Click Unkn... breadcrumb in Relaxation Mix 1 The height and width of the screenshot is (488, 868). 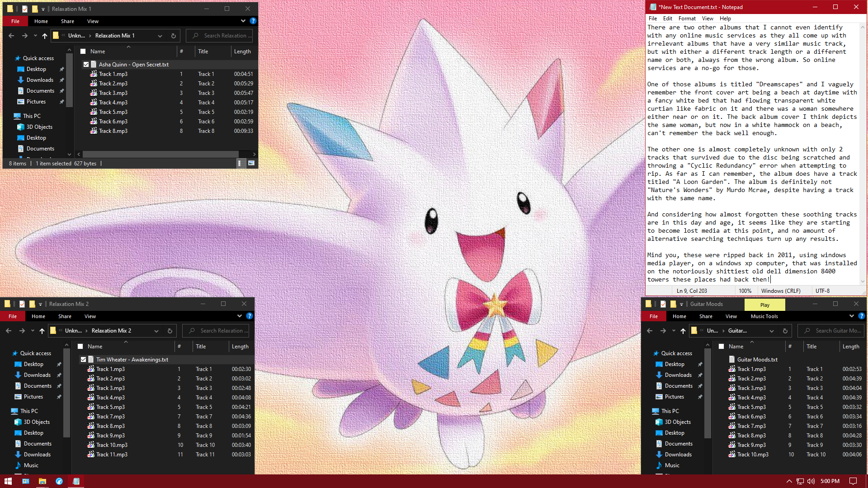(76, 36)
